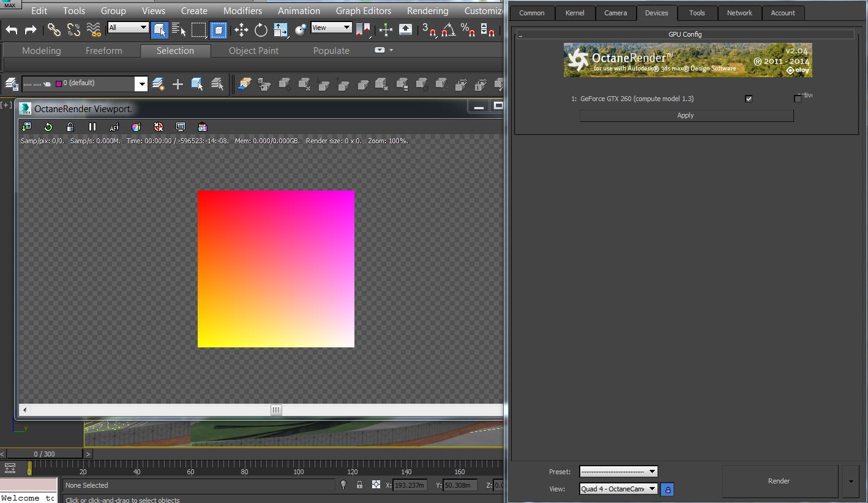Pause rendering in the OctaneRender Viewport
This screenshot has height=503, width=868.
[x=92, y=127]
